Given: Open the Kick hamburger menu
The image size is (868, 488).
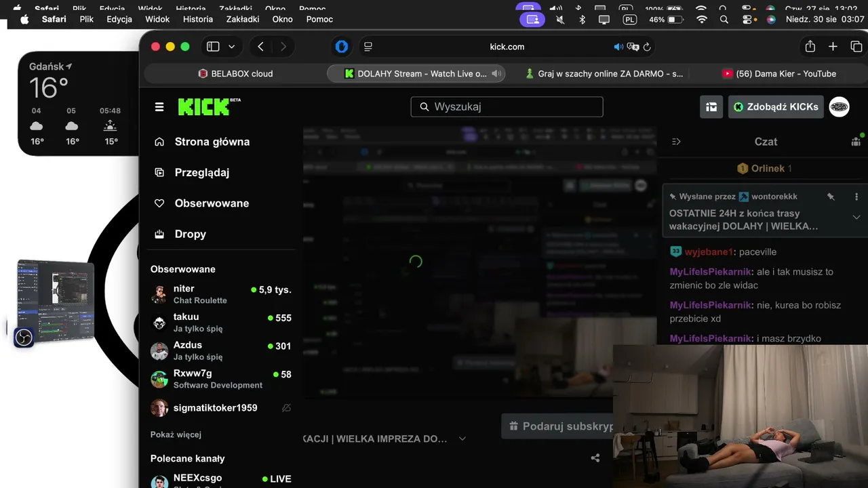Looking at the screenshot, I should click(159, 107).
